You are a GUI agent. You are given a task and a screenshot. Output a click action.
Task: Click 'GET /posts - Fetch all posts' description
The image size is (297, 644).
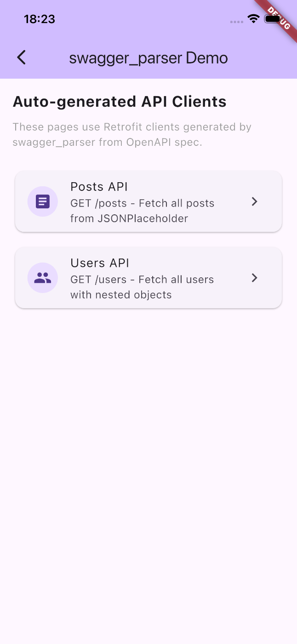(143, 203)
